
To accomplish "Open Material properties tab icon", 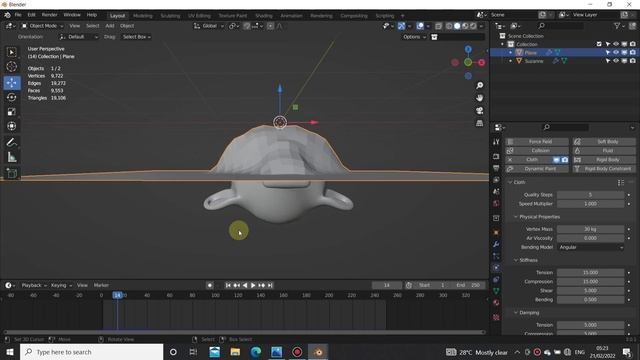I will (x=496, y=303).
